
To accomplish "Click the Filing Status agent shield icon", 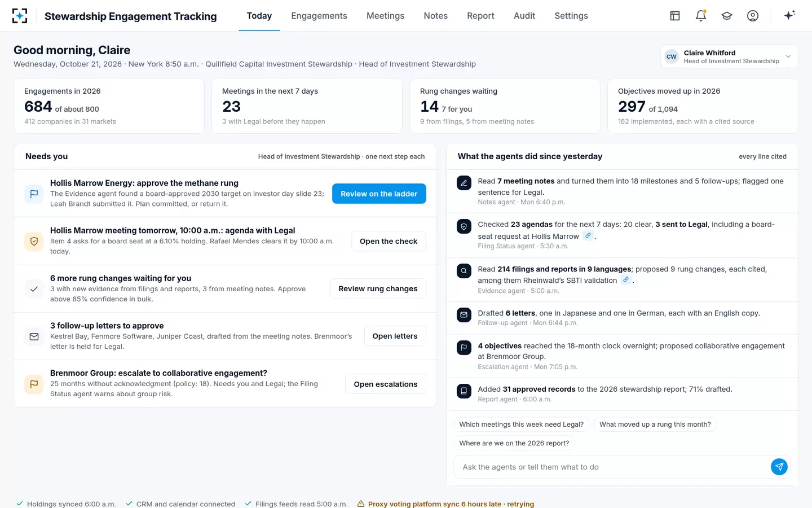I will tap(464, 226).
